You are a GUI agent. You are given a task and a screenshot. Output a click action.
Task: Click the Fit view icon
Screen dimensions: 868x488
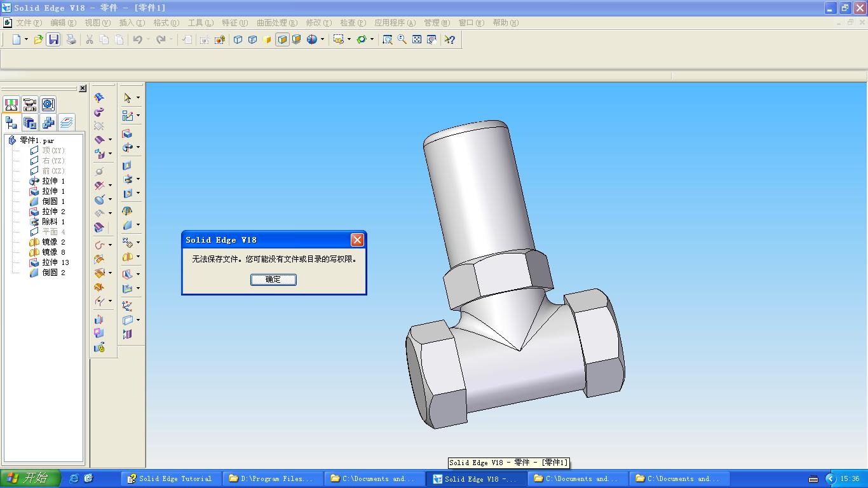pyautogui.click(x=417, y=39)
